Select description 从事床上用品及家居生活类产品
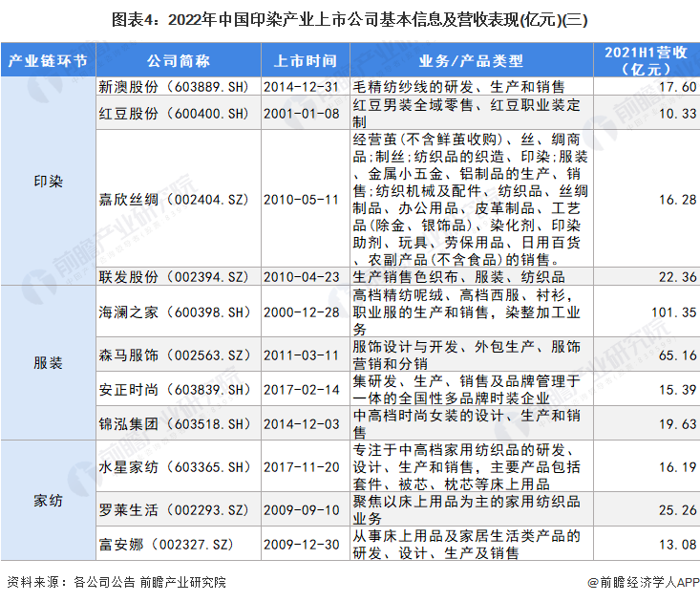Image resolution: width=700 pixels, height=602 pixels. pyautogui.click(x=467, y=544)
